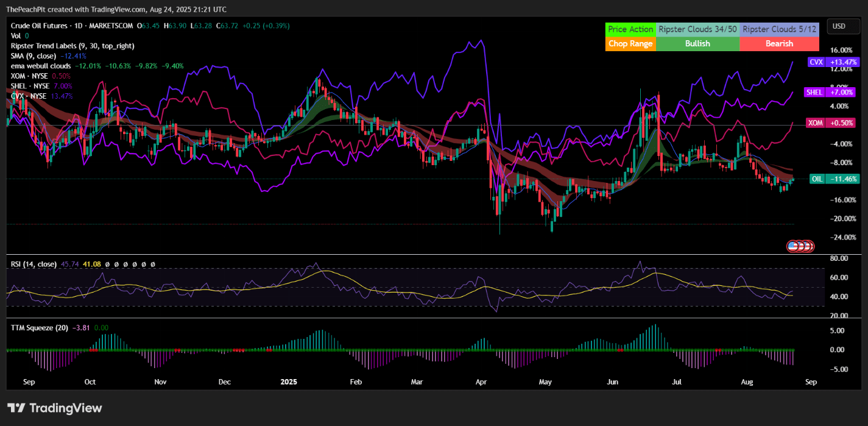Toggle the Bullish Ripster Clouds status
The height and width of the screenshot is (426, 868).
point(697,43)
